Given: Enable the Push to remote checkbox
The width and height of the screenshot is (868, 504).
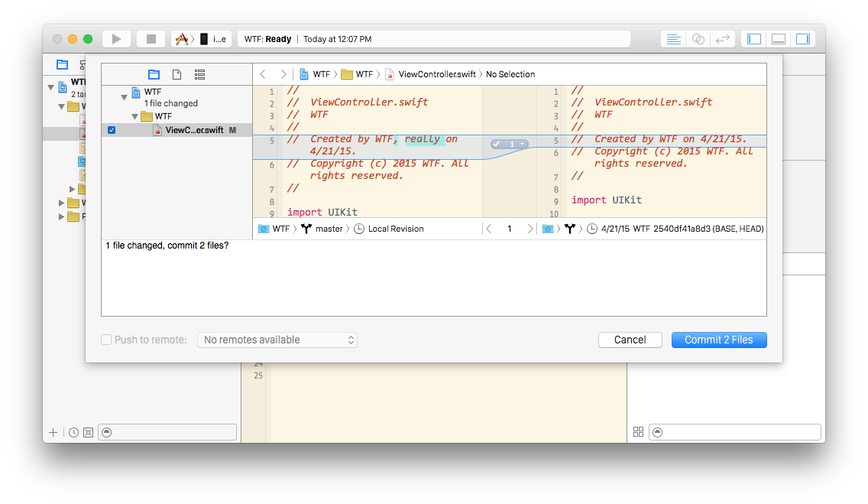Looking at the screenshot, I should [106, 340].
